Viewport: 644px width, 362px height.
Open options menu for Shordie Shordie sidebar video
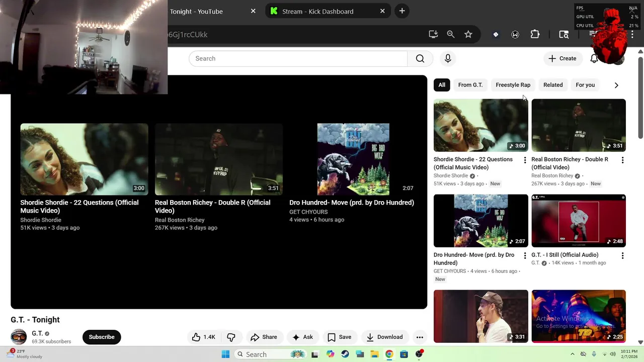point(525,160)
